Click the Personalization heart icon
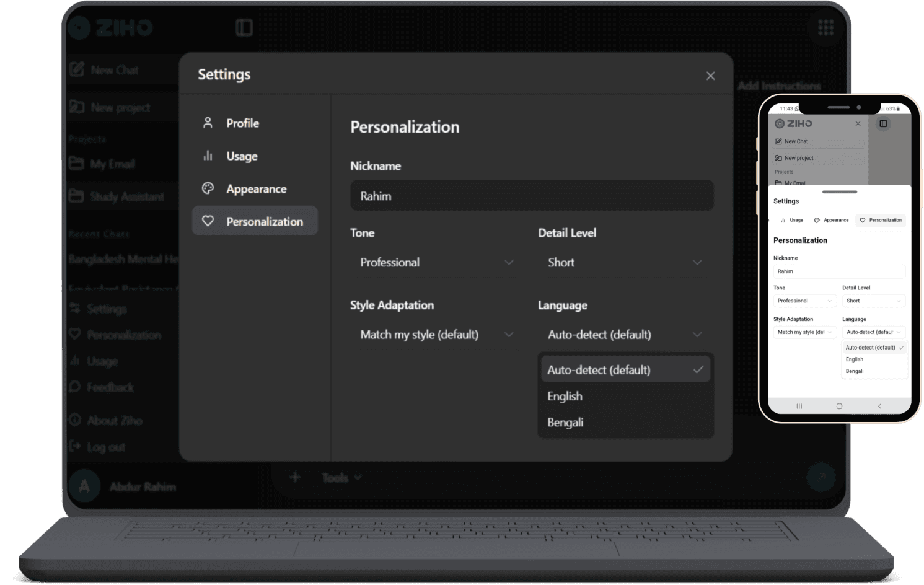The width and height of the screenshot is (924, 585). 208,221
